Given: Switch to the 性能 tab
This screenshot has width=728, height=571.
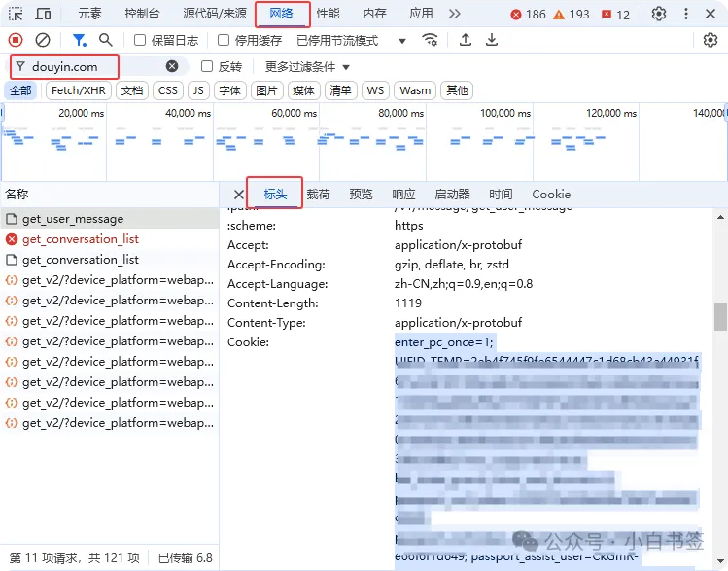Looking at the screenshot, I should click(328, 14).
